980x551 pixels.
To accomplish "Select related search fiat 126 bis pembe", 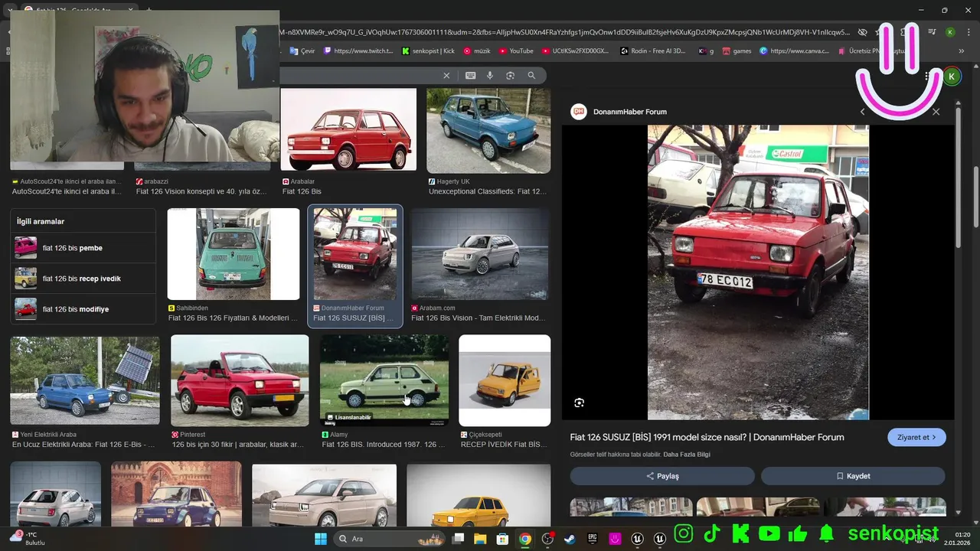I will [x=83, y=248].
